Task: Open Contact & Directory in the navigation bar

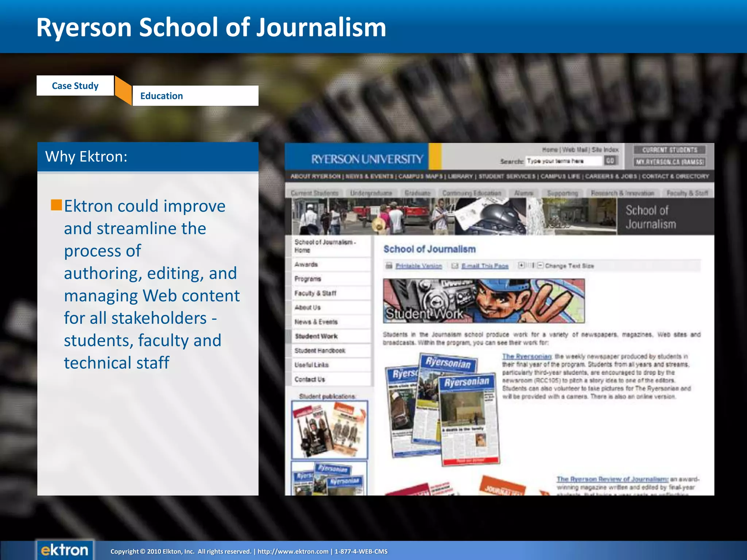Action: 676,176
